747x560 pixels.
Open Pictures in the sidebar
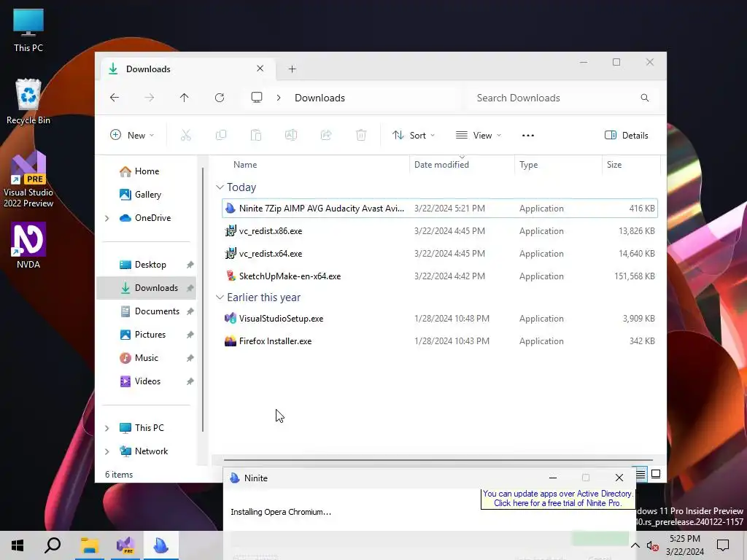pos(146,334)
